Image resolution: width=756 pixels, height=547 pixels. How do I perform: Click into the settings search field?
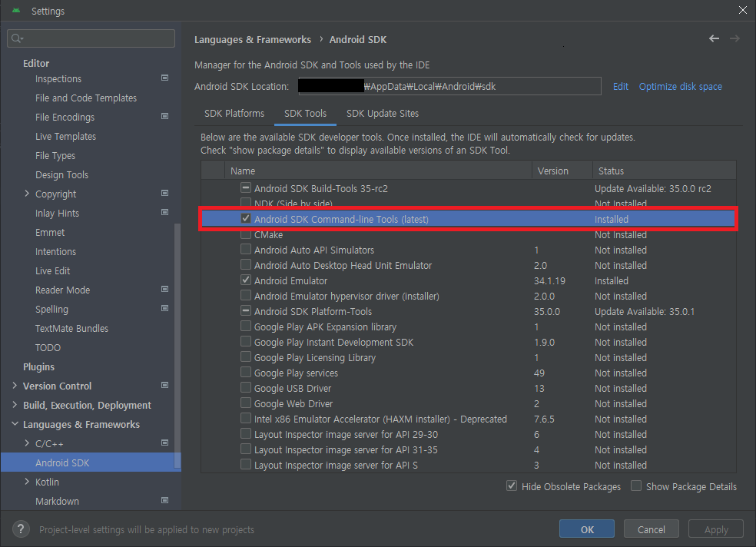[91, 38]
